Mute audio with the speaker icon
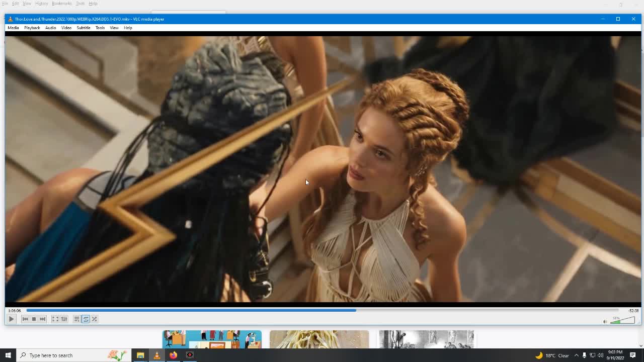 click(x=605, y=322)
